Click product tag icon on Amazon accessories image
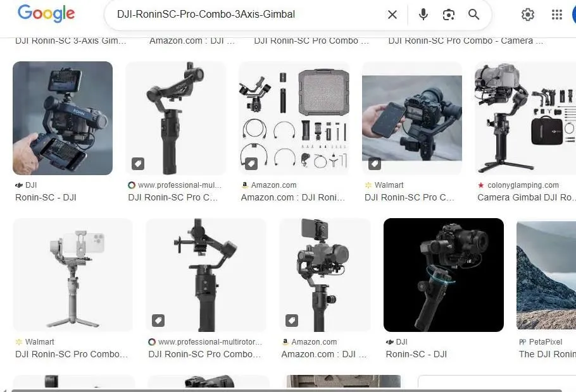Image resolution: width=576 pixels, height=392 pixels. click(x=251, y=164)
